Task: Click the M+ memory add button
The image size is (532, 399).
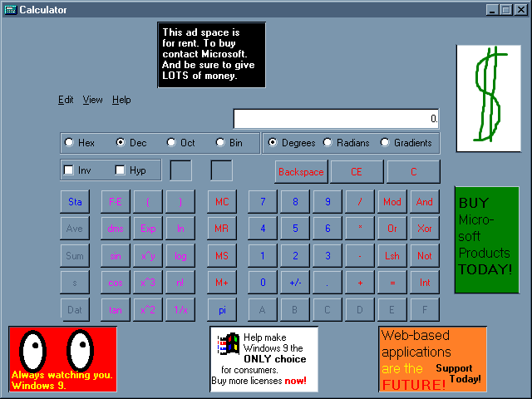Action: [222, 283]
